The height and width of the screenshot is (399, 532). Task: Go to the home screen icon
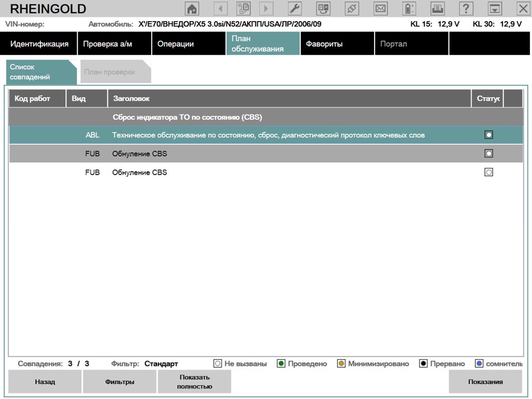(192, 8)
